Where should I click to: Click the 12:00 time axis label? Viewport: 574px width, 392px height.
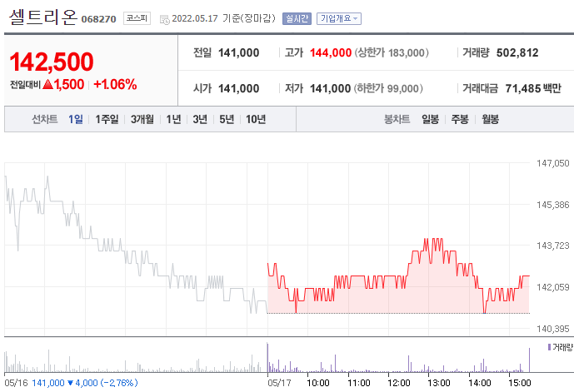pos(399,383)
